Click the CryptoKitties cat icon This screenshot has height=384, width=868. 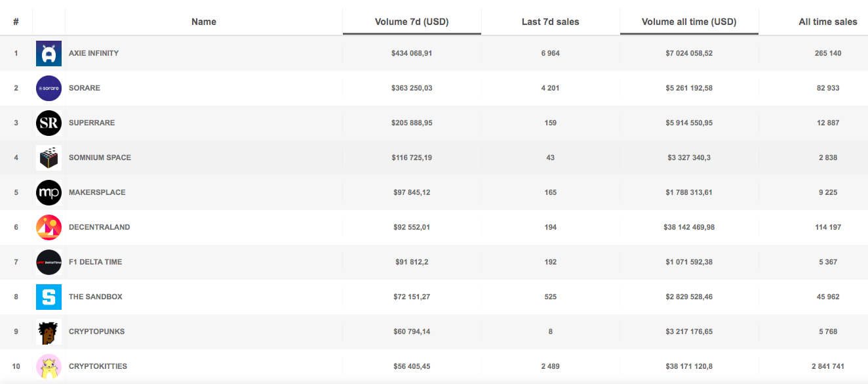49,366
